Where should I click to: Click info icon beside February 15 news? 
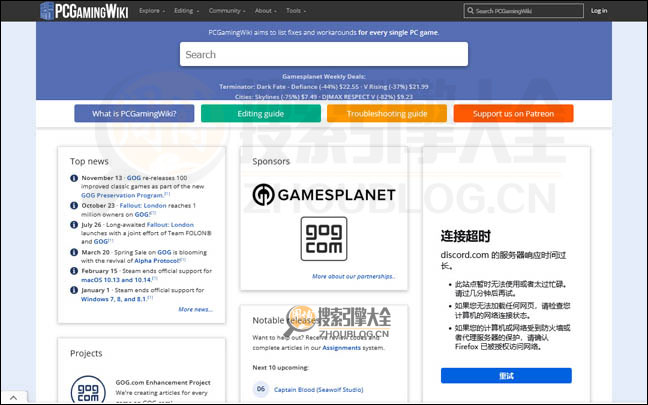74,271
